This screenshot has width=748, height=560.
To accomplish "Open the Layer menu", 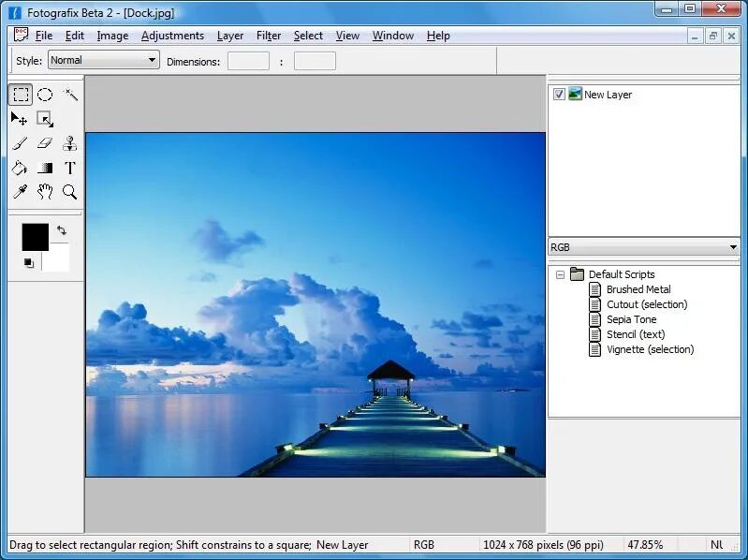I will pyautogui.click(x=230, y=36).
